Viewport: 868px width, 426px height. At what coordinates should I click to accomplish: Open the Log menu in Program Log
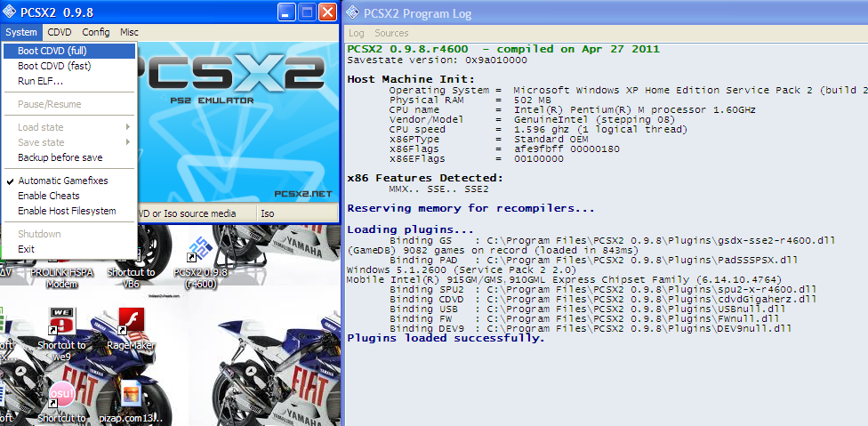[357, 33]
